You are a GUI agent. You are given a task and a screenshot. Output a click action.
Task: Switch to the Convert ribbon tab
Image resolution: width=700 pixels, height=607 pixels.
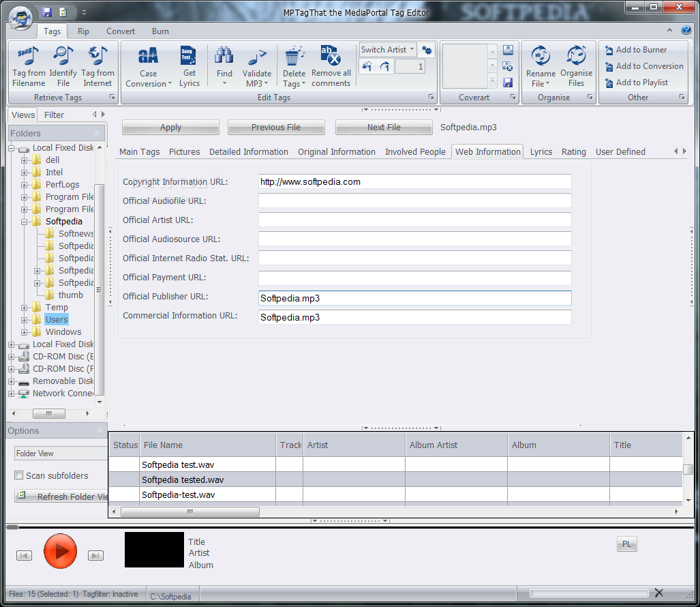click(x=121, y=31)
